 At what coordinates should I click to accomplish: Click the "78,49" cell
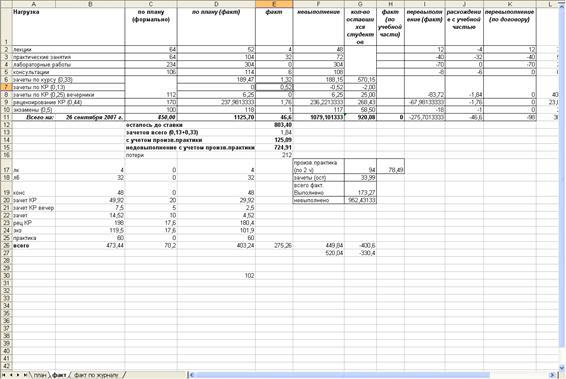[x=390, y=166]
